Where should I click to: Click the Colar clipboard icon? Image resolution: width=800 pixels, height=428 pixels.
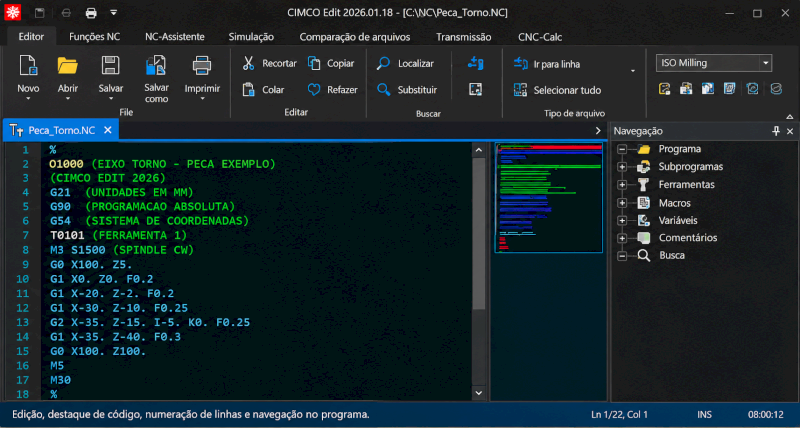248,90
